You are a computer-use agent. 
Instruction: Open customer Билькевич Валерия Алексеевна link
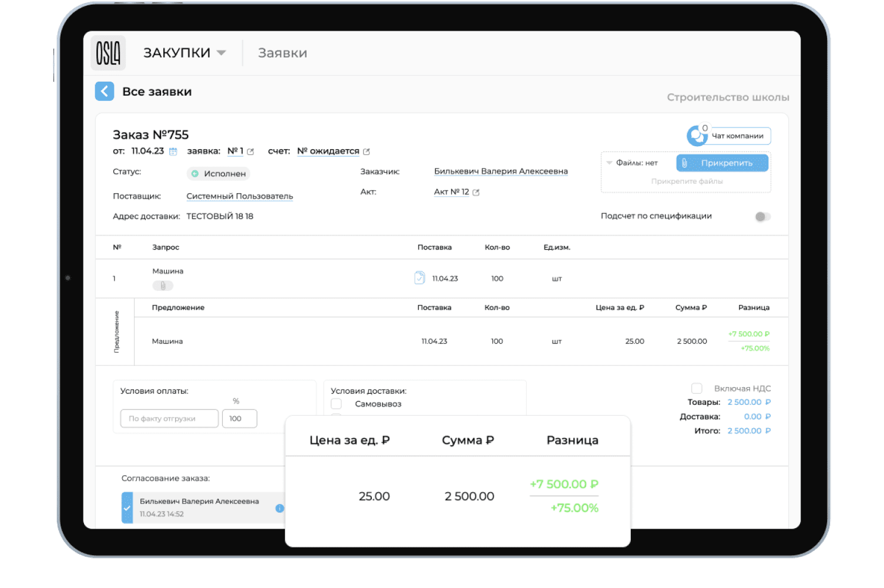pos(500,172)
